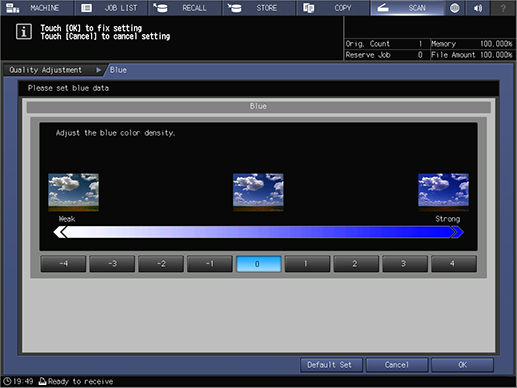Click the info icon beside the message
Viewport: 517px width, 388px height.
click(24, 32)
